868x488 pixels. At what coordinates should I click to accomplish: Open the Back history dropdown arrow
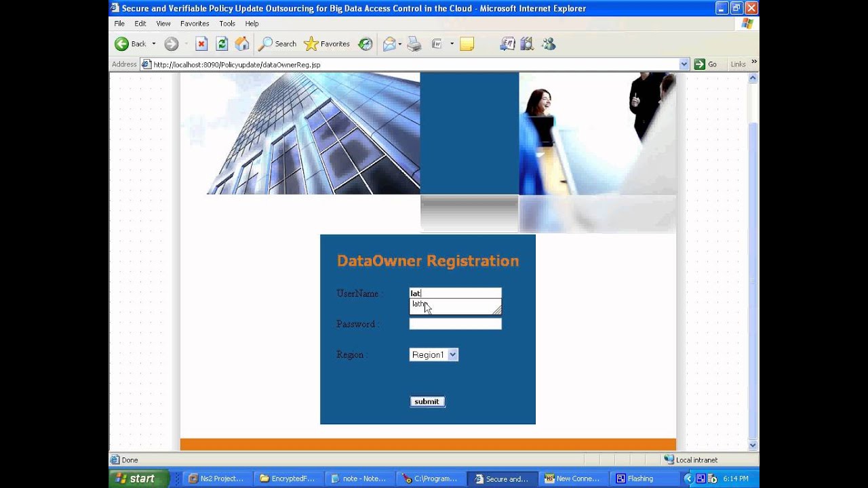click(x=154, y=44)
